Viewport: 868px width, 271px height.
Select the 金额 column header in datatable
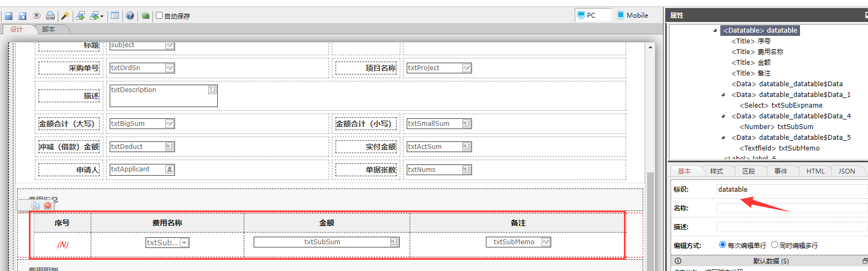(327, 223)
